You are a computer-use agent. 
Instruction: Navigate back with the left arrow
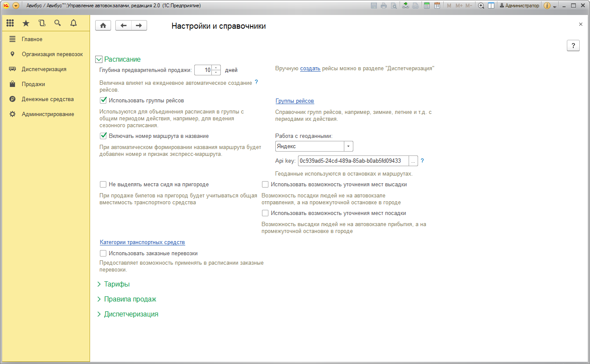click(123, 26)
